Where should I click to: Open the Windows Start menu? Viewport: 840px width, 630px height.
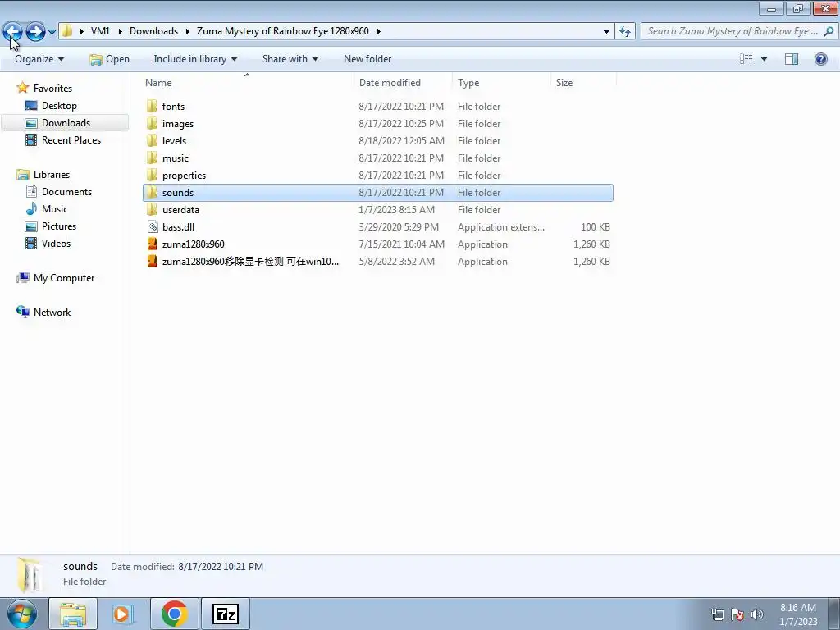[x=22, y=614]
